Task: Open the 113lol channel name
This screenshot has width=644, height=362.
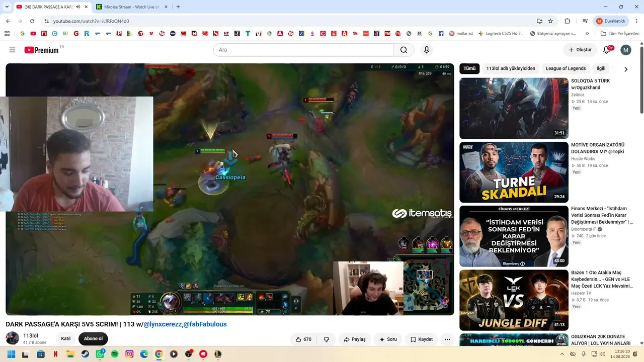Action: 31,336
